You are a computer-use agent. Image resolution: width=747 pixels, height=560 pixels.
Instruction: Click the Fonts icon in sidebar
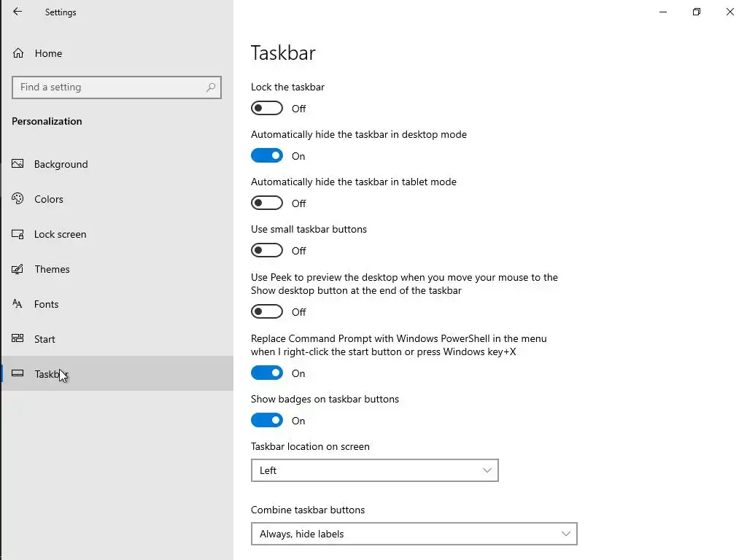tap(18, 304)
